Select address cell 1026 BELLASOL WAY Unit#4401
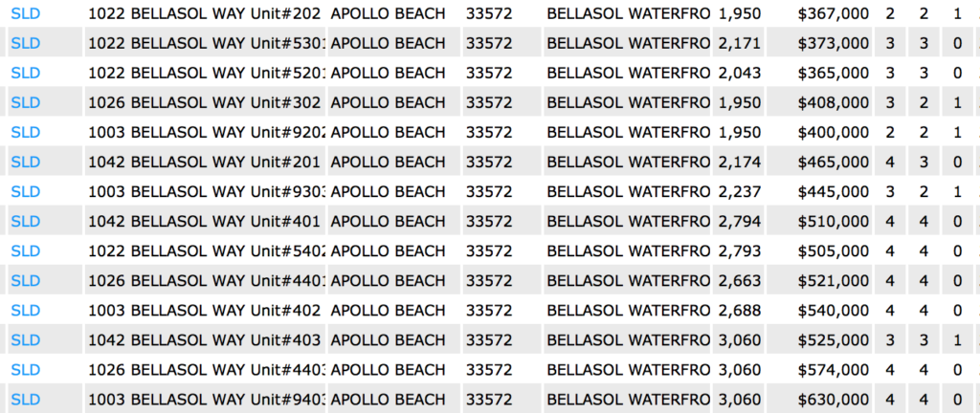The height and width of the screenshot is (413, 980). tap(207, 281)
